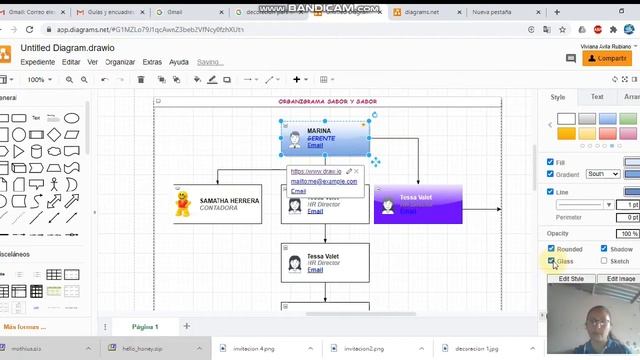This screenshot has height=360, width=640.
Task: Remove link with X in link popup
Action: (x=356, y=171)
